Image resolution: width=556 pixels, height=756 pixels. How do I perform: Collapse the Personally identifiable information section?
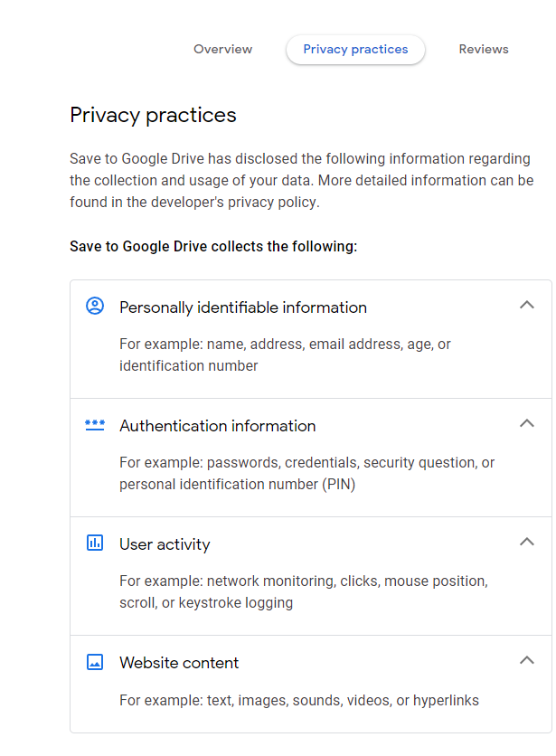point(527,305)
